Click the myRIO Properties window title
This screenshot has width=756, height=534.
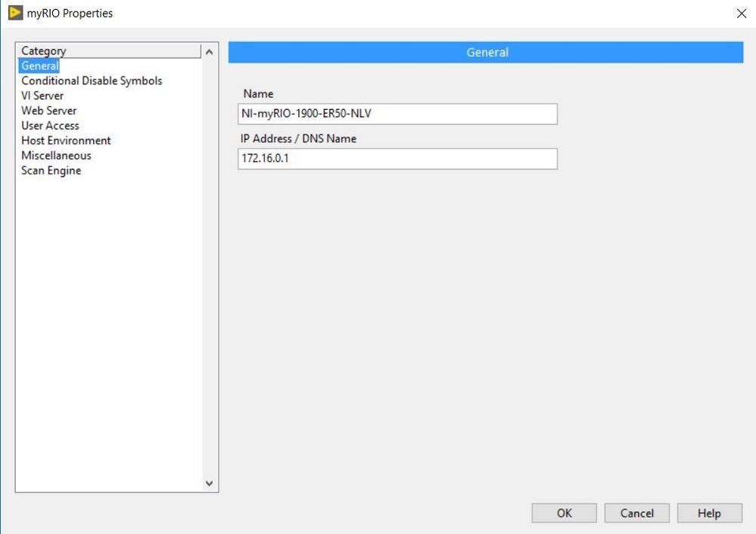coord(70,13)
